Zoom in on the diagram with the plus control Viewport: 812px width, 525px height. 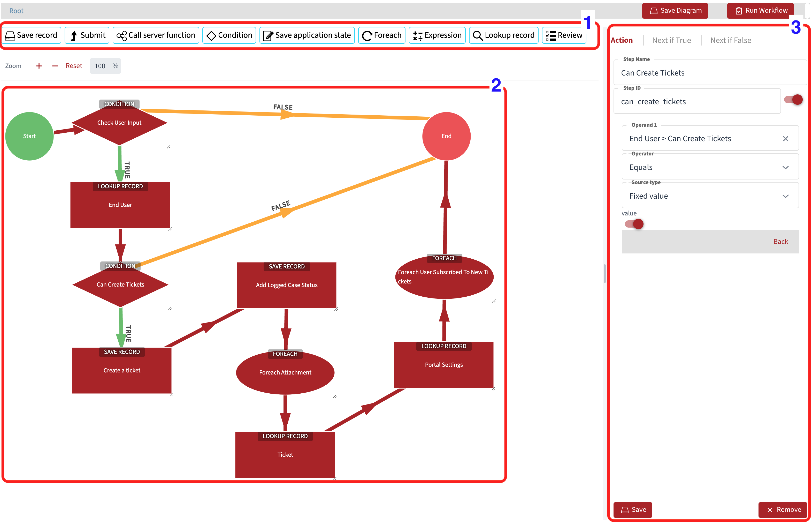[39, 66]
